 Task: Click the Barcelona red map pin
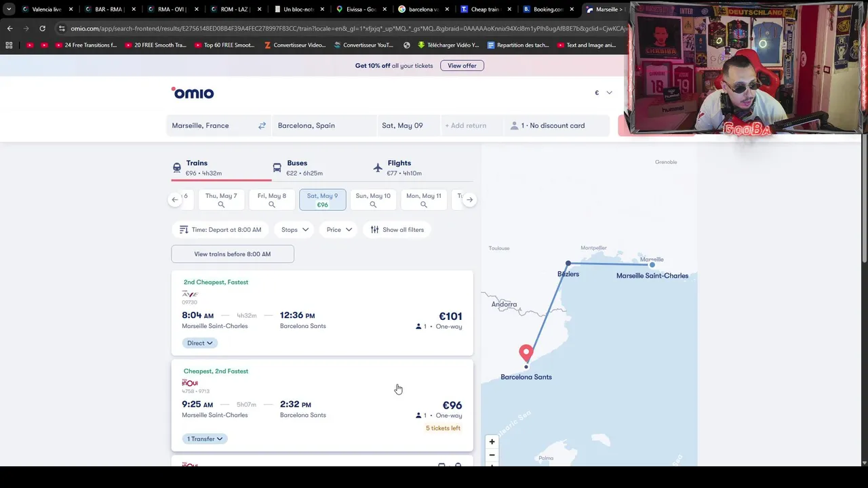(x=526, y=352)
